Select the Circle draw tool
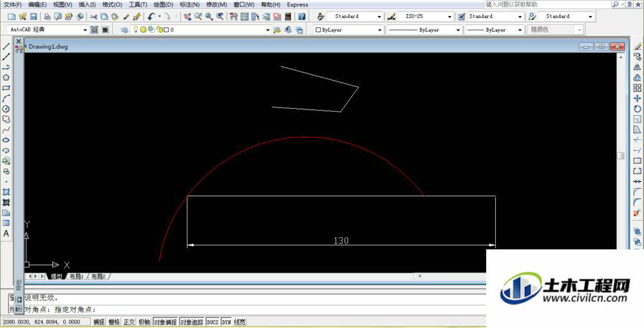Screen dimensions: 644x328 (6, 109)
